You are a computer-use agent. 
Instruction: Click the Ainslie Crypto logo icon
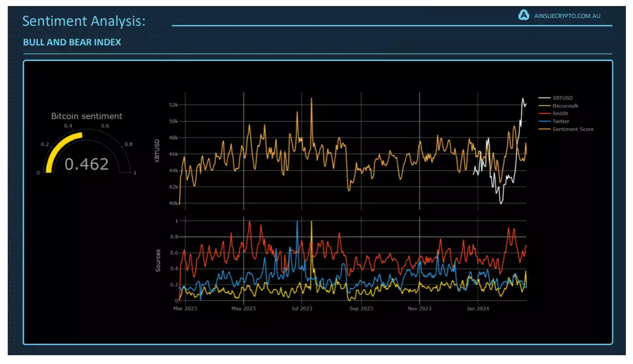point(523,15)
